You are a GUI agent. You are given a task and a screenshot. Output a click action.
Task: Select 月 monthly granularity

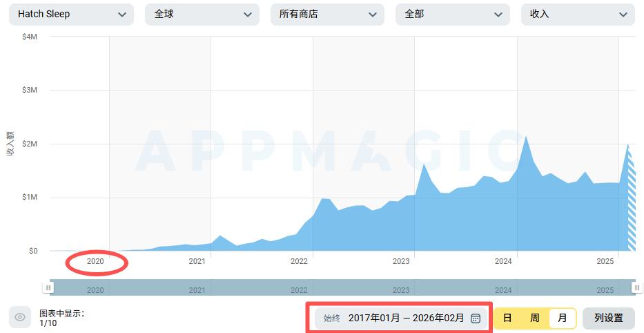563,318
